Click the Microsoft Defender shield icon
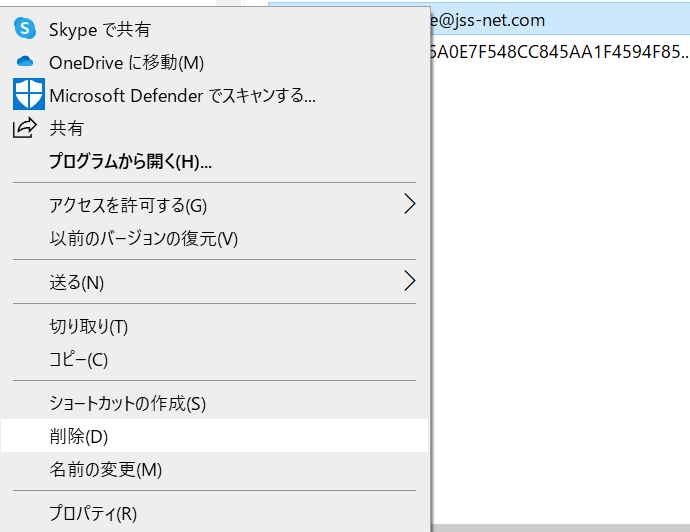This screenshot has width=690, height=532. click(x=29, y=94)
